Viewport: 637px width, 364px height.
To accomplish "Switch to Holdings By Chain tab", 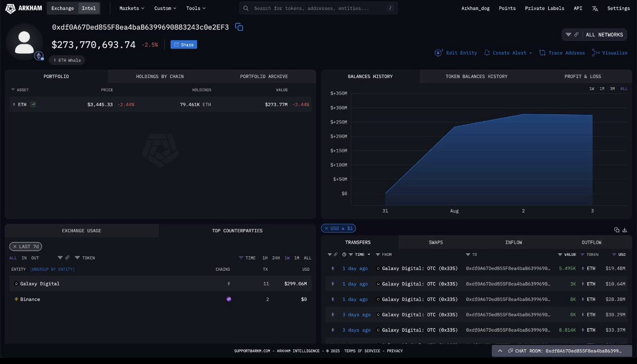I will (160, 76).
